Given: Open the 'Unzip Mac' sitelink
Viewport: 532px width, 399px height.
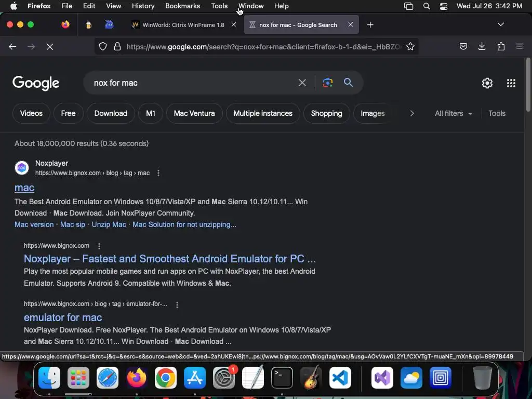Looking at the screenshot, I should [109, 224].
